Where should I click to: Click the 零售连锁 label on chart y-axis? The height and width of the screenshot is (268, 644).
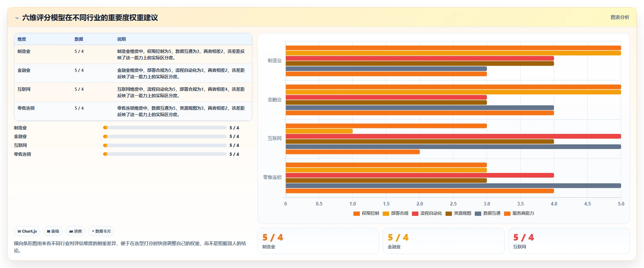point(272,178)
